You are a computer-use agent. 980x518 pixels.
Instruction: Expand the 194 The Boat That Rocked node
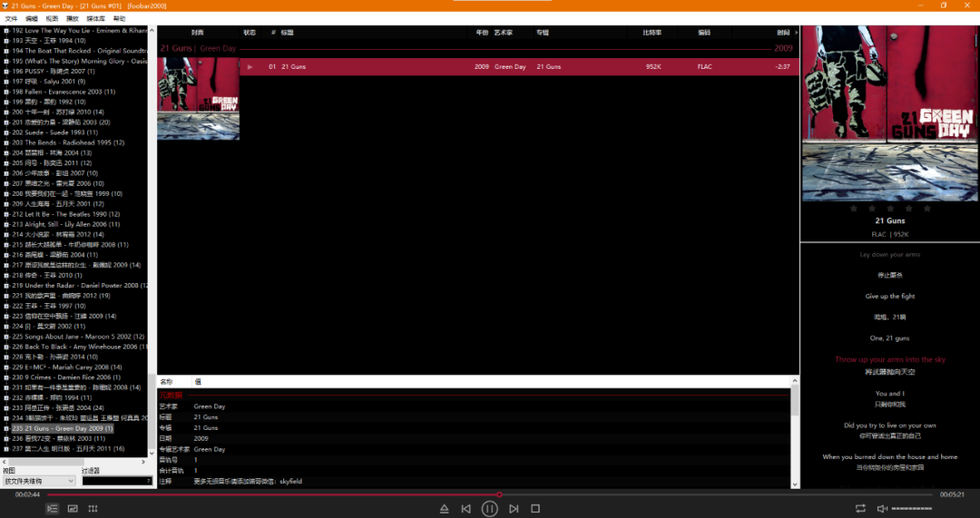coord(6,51)
